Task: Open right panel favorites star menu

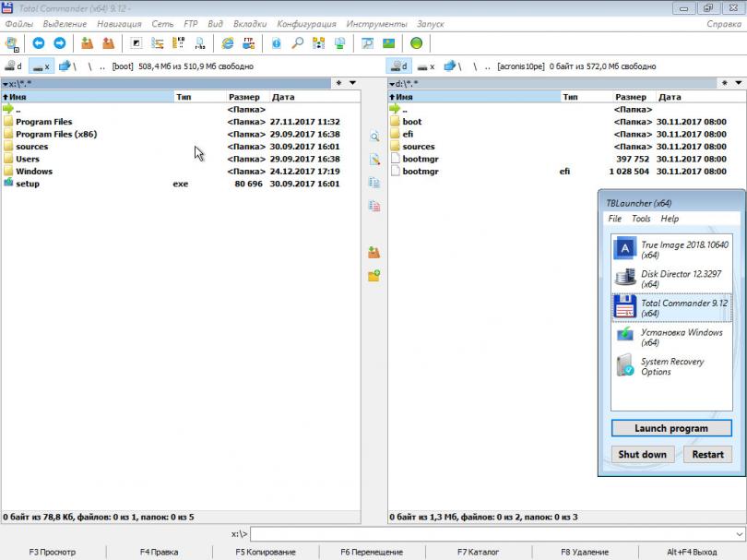Action: (x=725, y=83)
